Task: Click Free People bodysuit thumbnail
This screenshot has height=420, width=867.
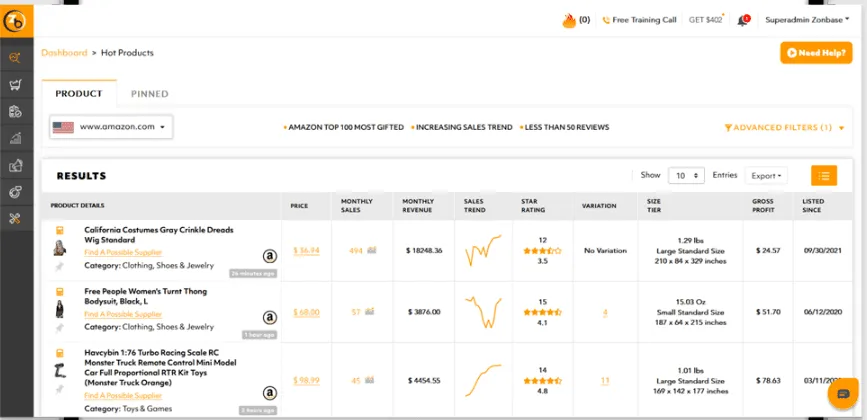Action: tap(60, 309)
